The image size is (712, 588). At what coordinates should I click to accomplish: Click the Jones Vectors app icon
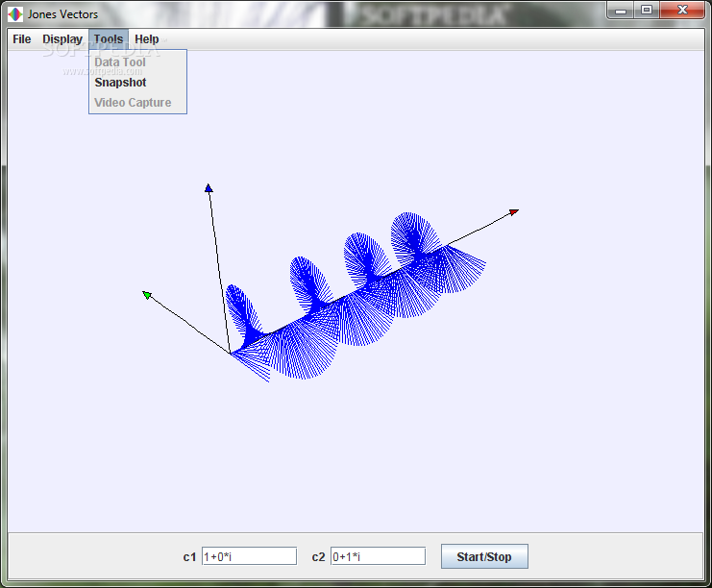pyautogui.click(x=15, y=14)
